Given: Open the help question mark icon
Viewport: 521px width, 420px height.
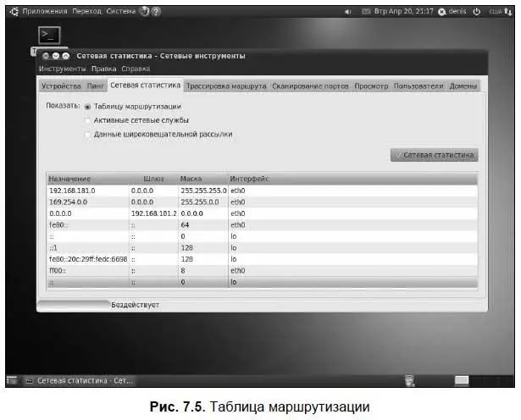Looking at the screenshot, I should [x=156, y=11].
